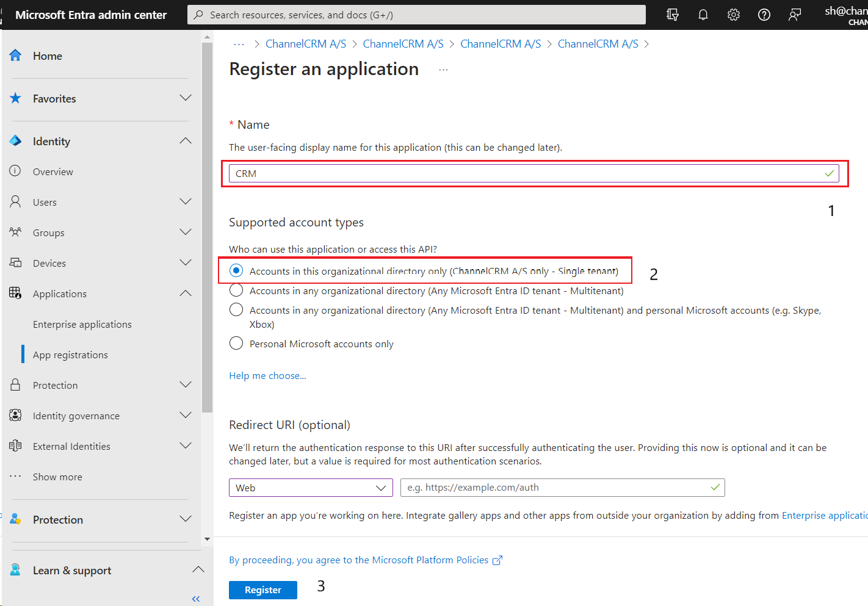Click the Protection lock icon under Identity
This screenshot has width=868, height=606.
[15, 384]
